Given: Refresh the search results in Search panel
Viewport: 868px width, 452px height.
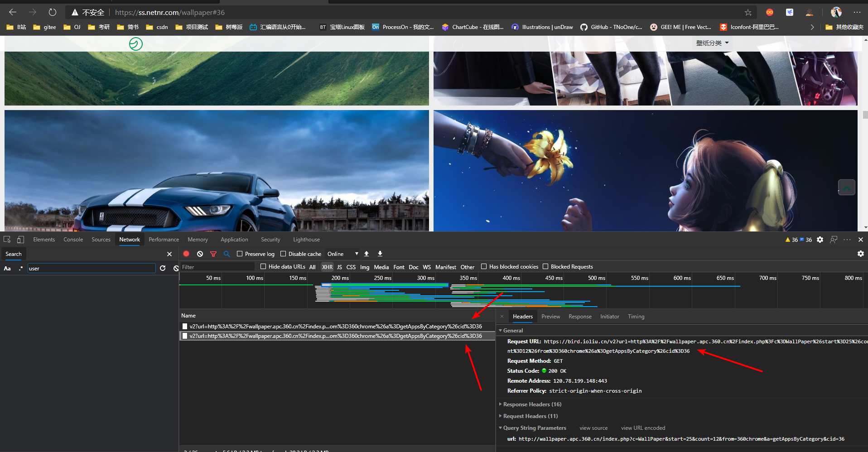Looking at the screenshot, I should click(x=163, y=269).
